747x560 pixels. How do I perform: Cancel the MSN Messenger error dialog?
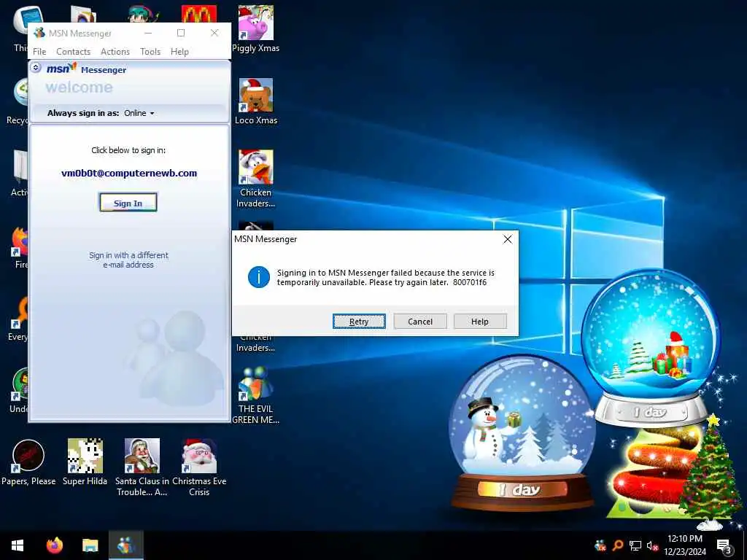coord(420,322)
